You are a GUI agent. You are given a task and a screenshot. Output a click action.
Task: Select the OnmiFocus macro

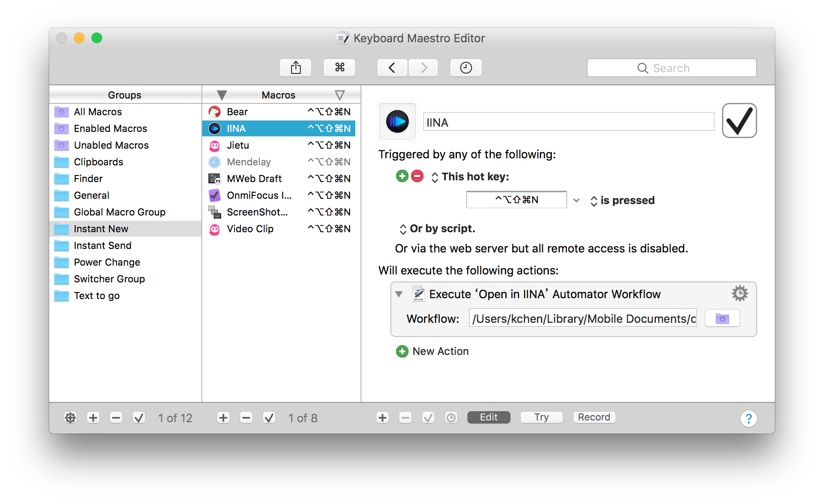pyautogui.click(x=279, y=195)
